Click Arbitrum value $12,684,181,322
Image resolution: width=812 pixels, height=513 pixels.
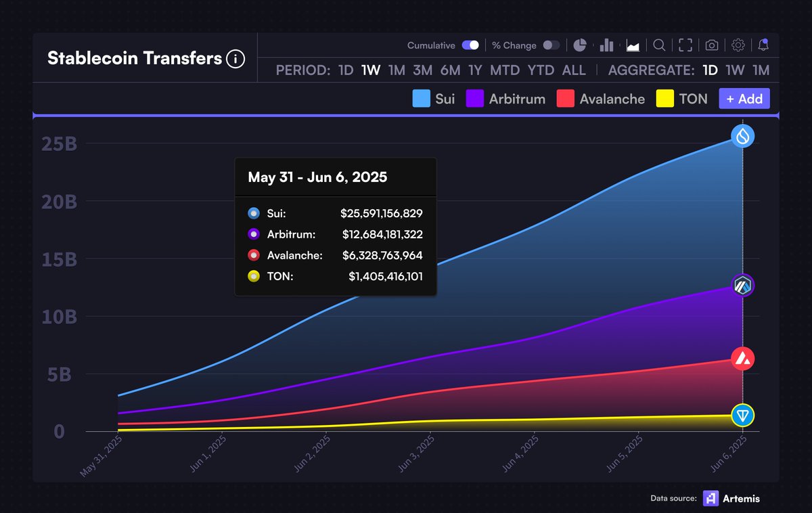coord(382,234)
